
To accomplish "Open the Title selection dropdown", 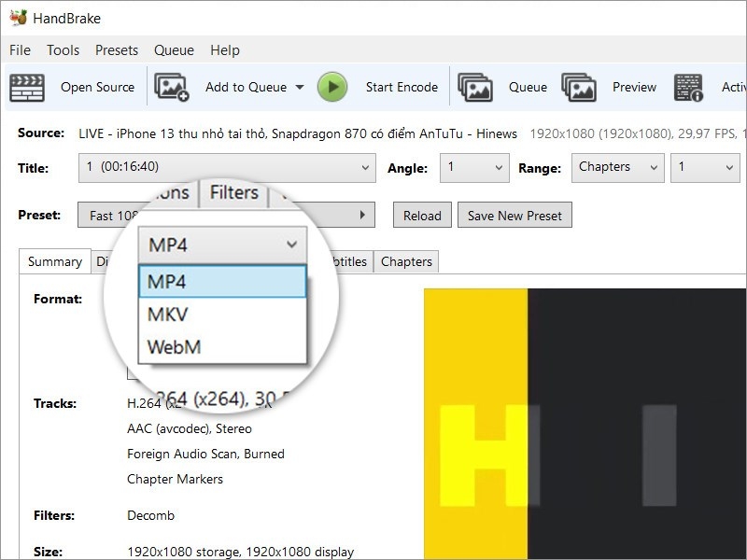I will 224,168.
